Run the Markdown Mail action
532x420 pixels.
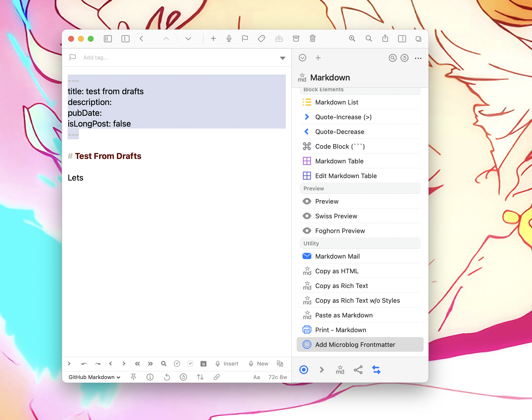coord(360,256)
